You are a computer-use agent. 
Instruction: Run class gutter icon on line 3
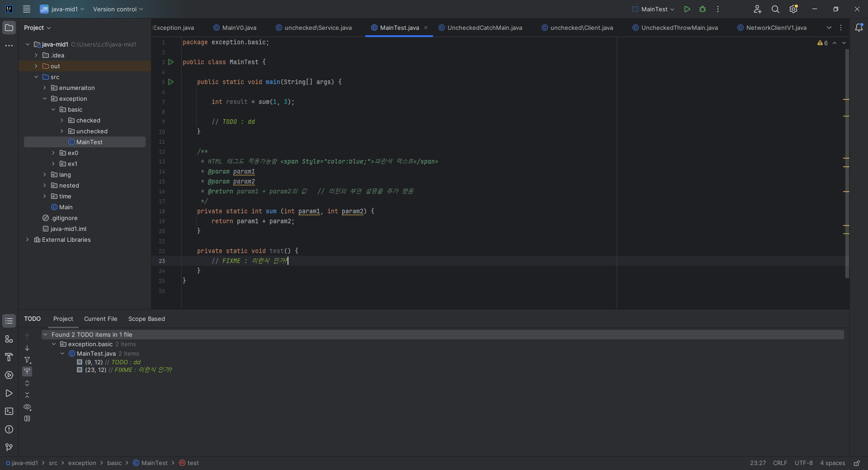[x=171, y=62]
